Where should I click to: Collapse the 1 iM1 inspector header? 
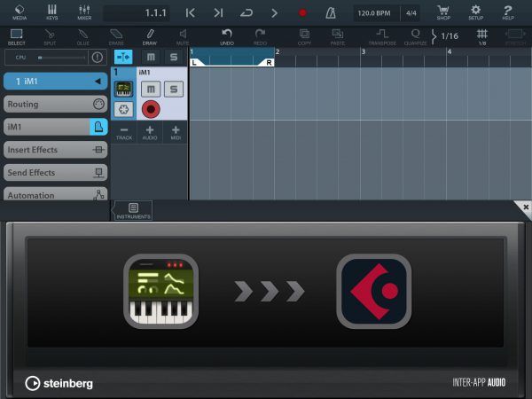coord(56,82)
